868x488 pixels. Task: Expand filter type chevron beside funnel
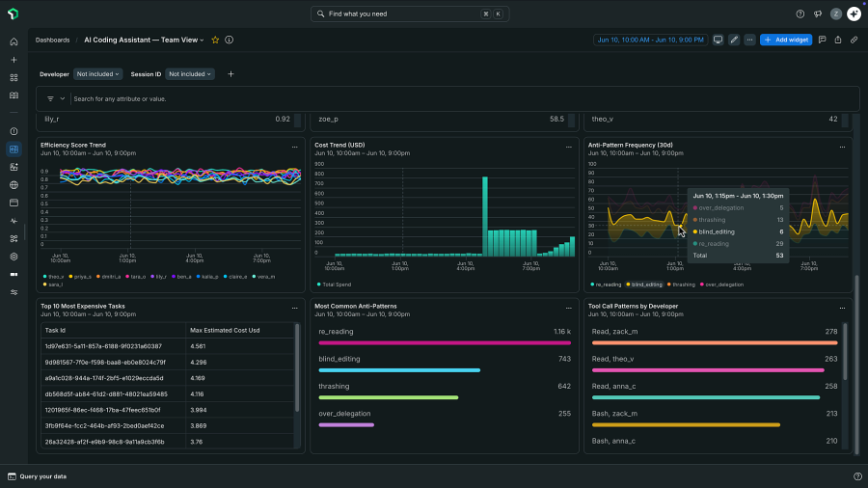63,99
